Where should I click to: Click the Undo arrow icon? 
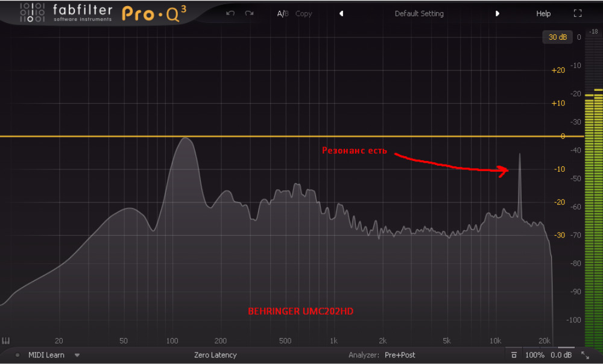230,13
